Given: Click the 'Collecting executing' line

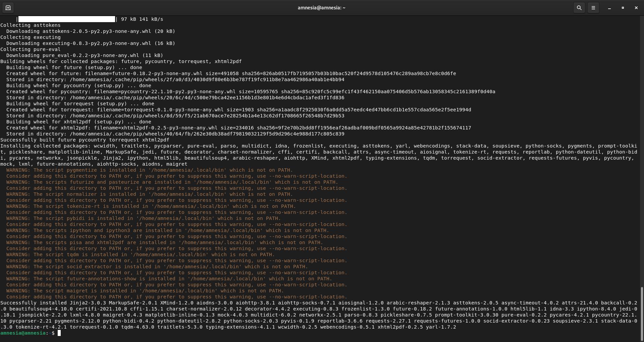Looking at the screenshot, I should tap(31, 37).
